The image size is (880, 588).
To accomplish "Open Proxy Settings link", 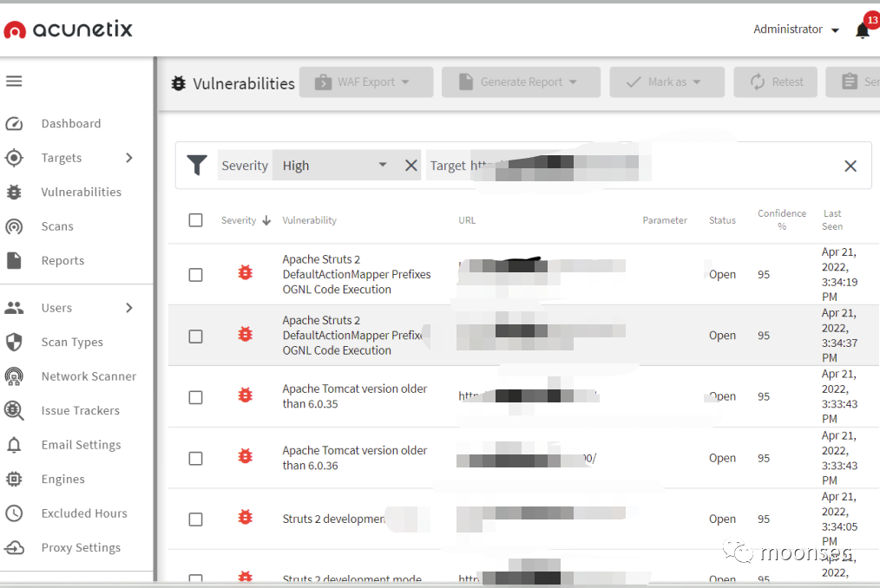I will pyautogui.click(x=81, y=547).
